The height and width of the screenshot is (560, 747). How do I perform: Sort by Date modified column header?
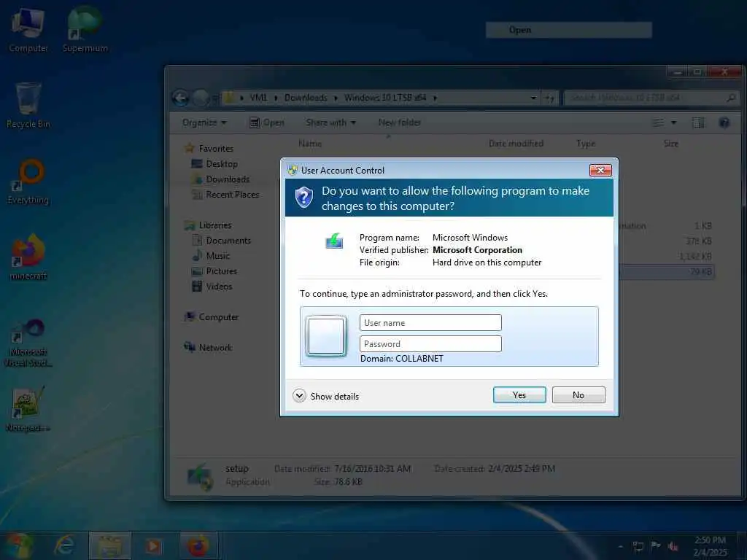coord(516,144)
